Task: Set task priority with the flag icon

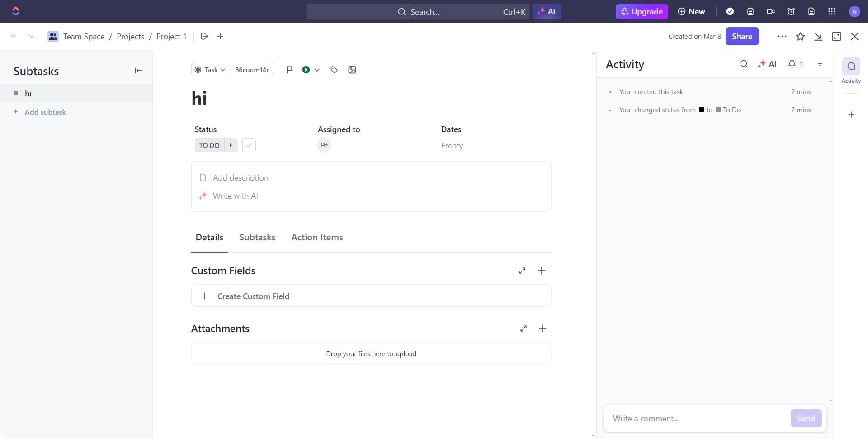Action: coord(289,70)
